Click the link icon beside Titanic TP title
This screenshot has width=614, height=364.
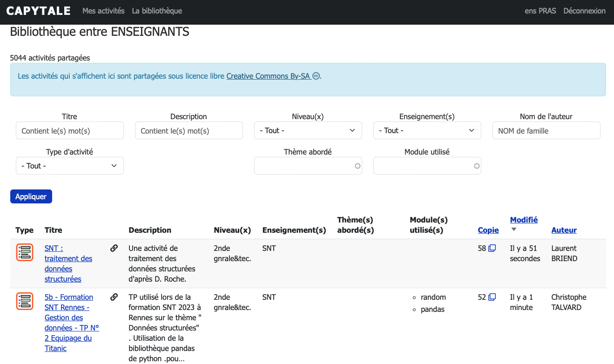click(114, 297)
